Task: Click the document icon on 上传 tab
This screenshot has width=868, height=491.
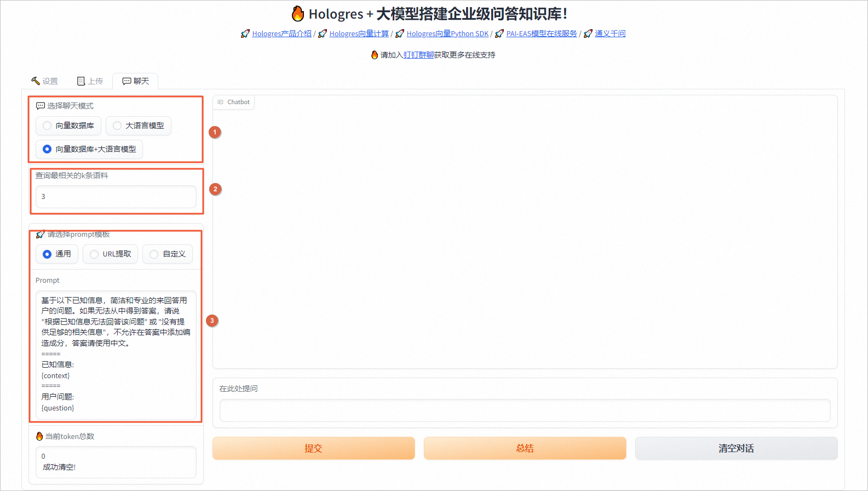Action: (81, 81)
